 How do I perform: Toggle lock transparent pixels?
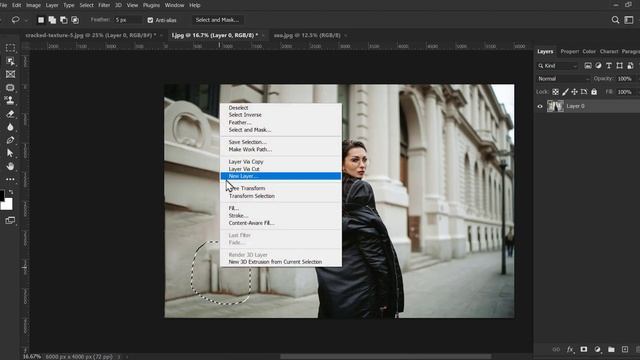556,92
